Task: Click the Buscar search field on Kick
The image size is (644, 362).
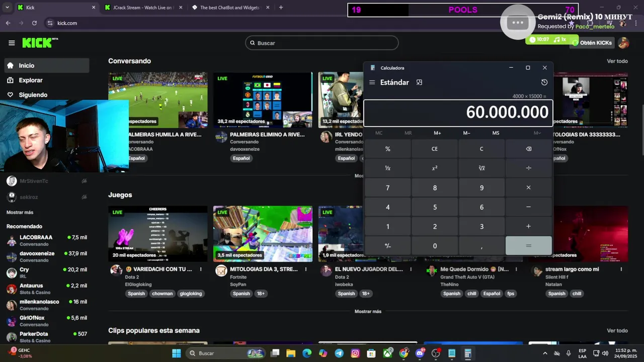Action: 322,43
